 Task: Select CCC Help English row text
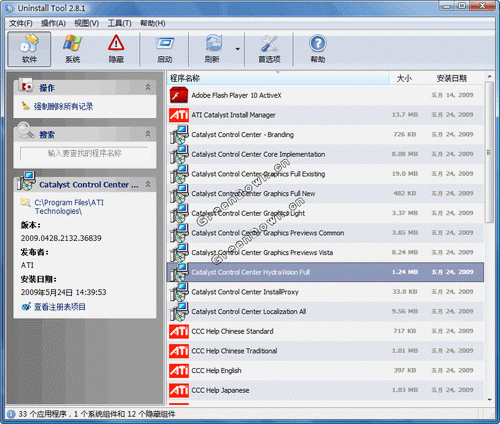coord(216,371)
